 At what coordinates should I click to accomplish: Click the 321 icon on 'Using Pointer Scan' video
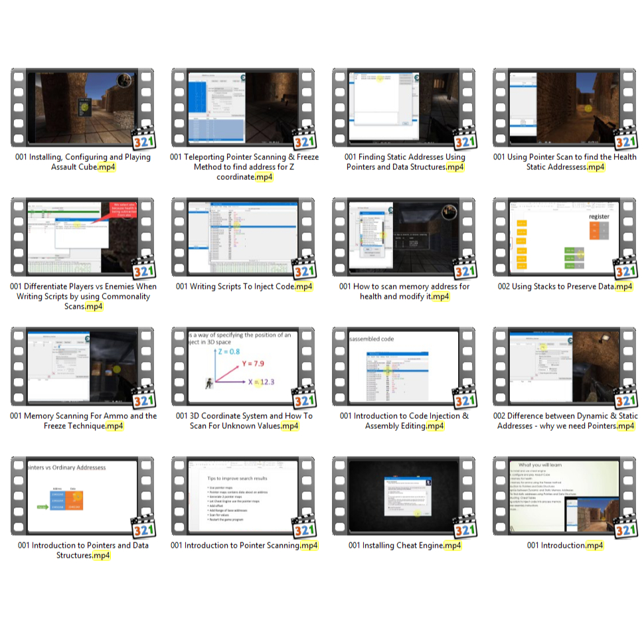(x=625, y=140)
